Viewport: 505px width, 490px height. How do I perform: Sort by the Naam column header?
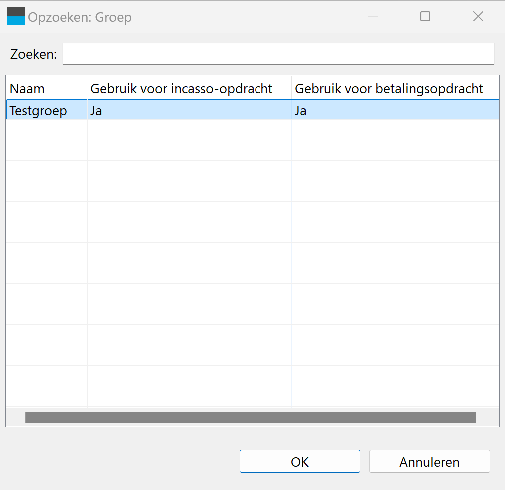(47, 88)
